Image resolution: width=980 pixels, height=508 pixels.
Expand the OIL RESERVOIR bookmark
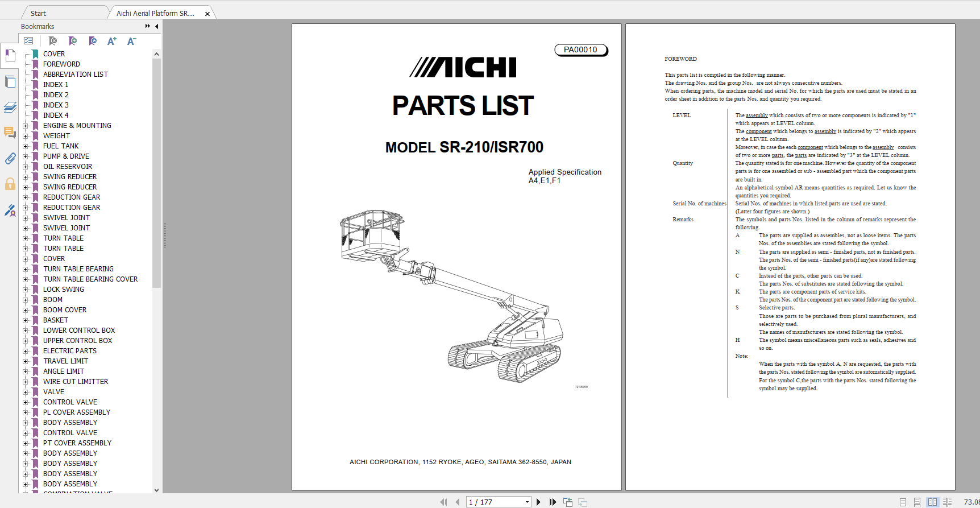pos(25,167)
